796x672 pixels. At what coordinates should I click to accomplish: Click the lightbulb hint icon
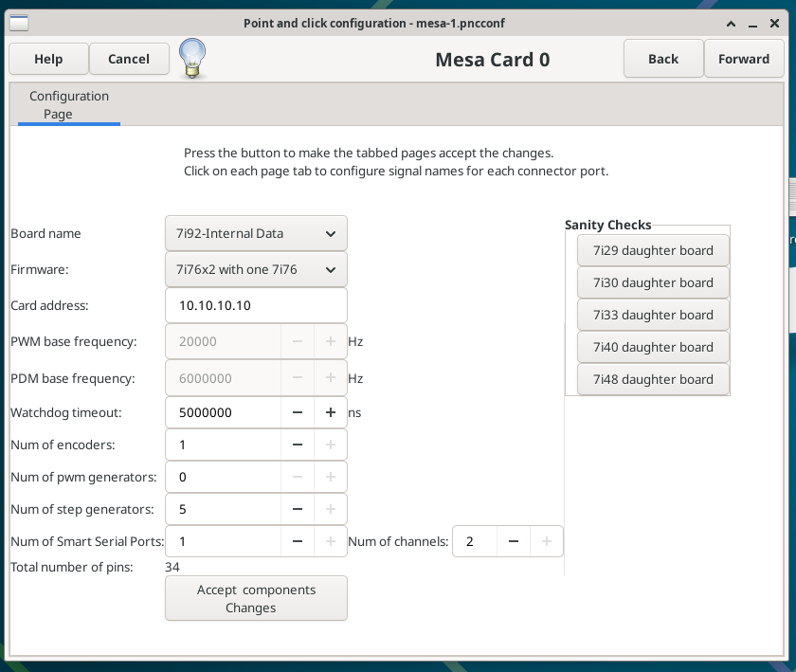click(x=192, y=59)
